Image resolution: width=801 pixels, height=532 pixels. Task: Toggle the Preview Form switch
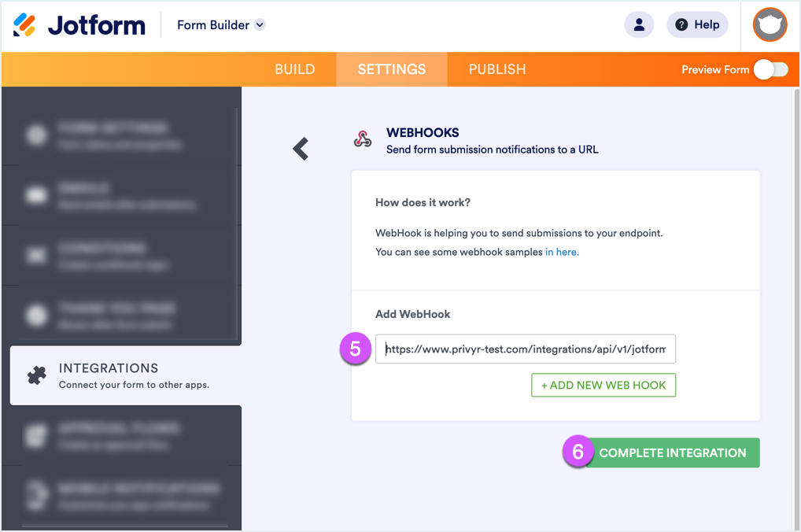pos(771,69)
